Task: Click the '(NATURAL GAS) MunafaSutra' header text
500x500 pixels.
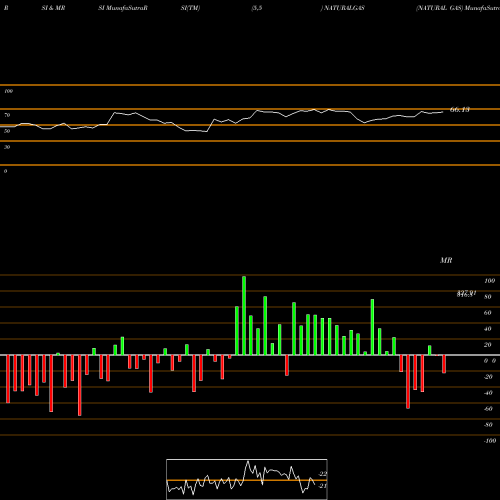Action: [458, 8]
